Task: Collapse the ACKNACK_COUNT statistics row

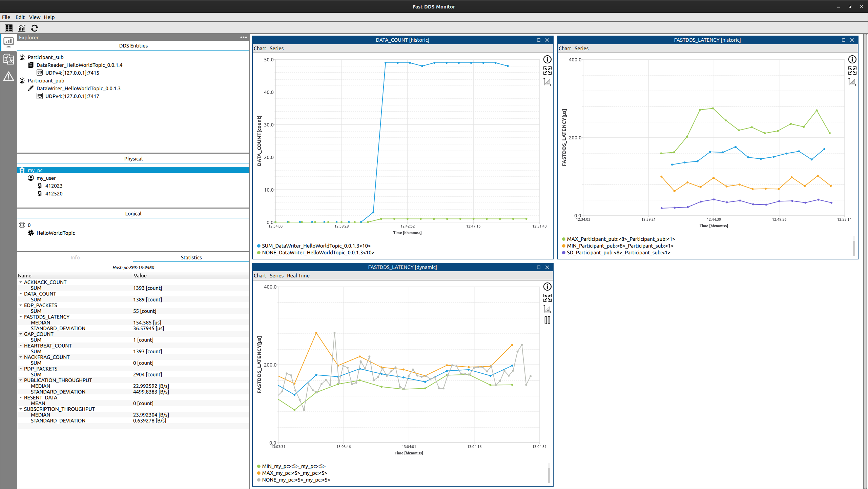Action: tap(21, 282)
